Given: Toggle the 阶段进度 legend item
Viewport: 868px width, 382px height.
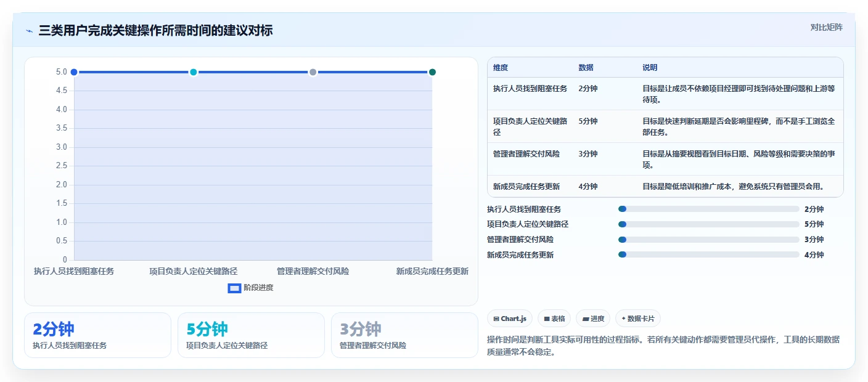Looking at the screenshot, I should tap(250, 288).
